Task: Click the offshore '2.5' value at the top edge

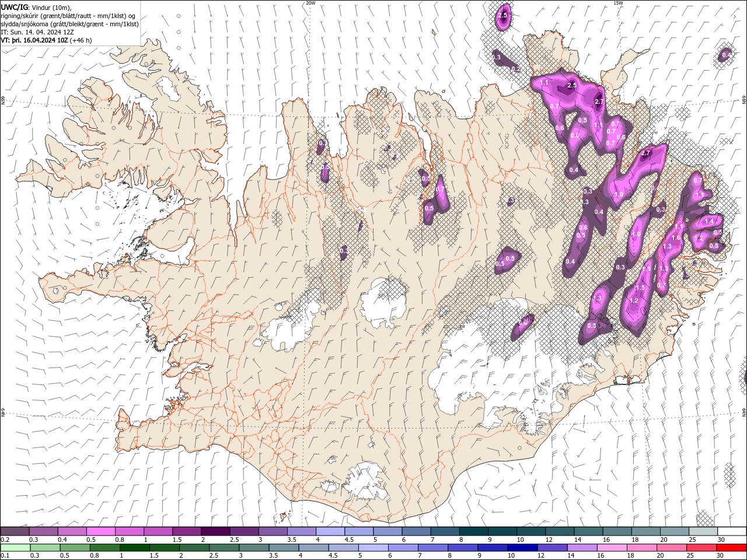Action: (x=503, y=15)
